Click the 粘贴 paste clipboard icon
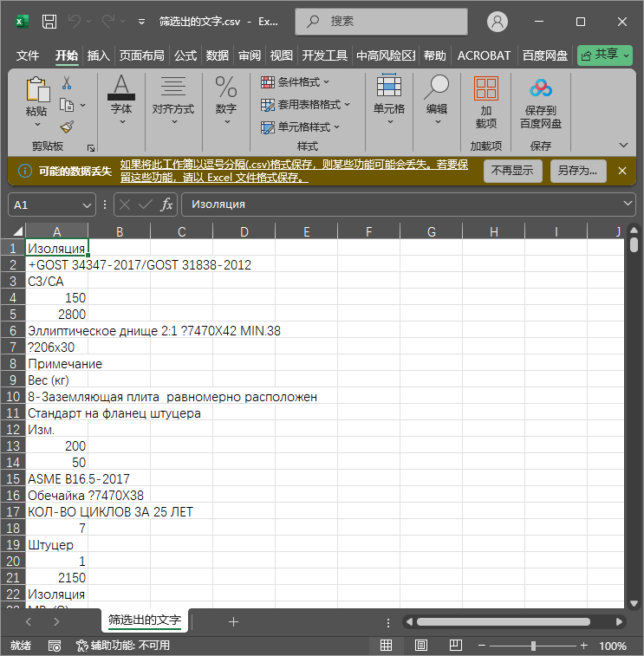 click(x=37, y=89)
